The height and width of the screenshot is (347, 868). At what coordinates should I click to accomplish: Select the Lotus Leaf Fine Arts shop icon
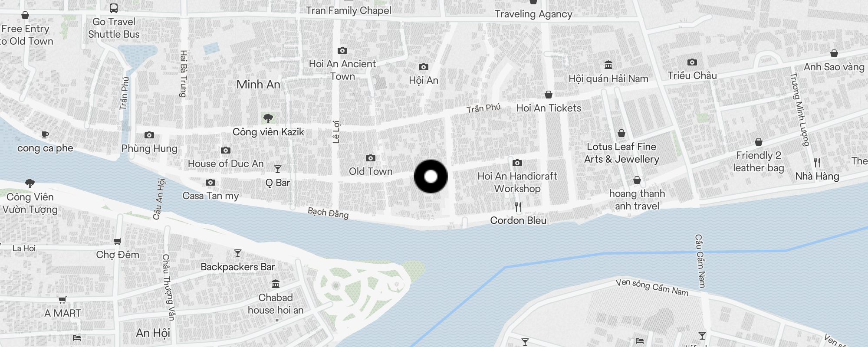pos(621,133)
